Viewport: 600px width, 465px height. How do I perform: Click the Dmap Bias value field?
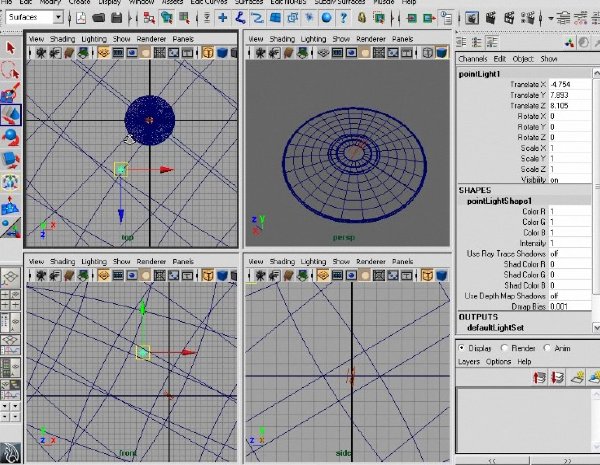[x=570, y=307]
